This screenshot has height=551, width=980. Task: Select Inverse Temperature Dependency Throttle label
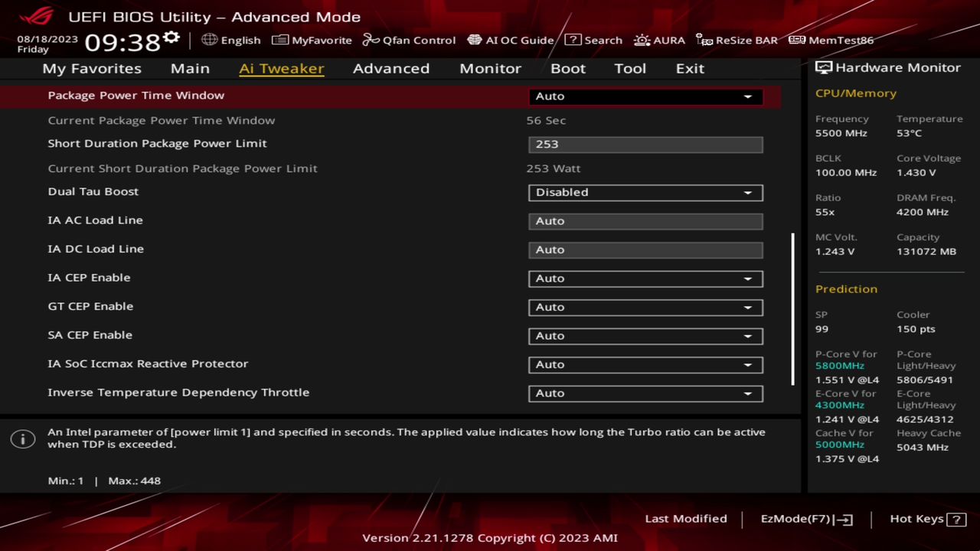[x=178, y=393]
